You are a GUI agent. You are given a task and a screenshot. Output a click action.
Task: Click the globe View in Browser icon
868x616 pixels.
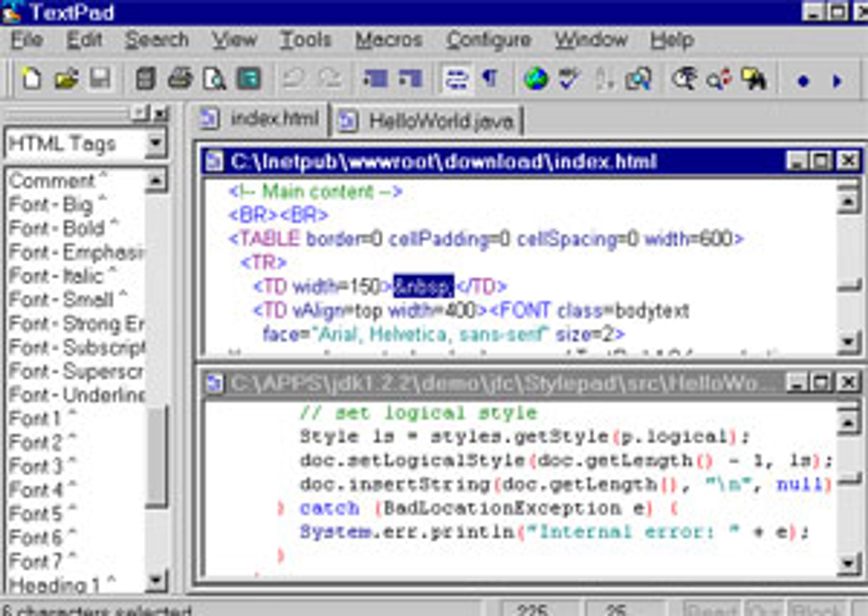click(x=536, y=79)
